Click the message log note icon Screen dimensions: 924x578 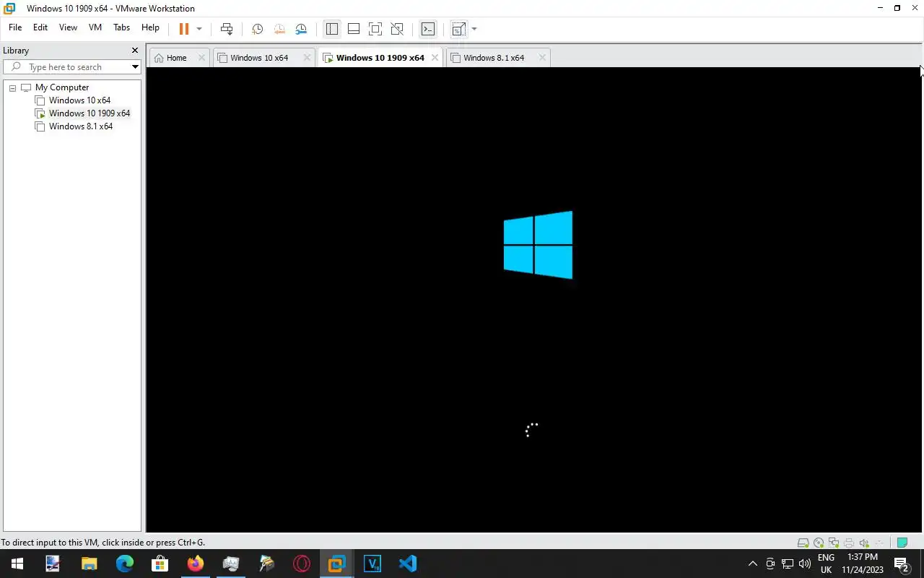point(902,543)
